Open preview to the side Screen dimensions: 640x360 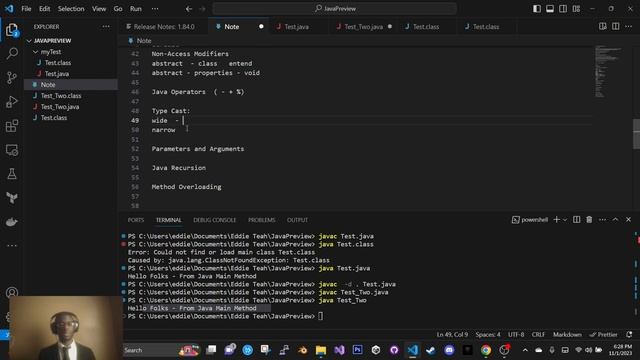click(602, 27)
